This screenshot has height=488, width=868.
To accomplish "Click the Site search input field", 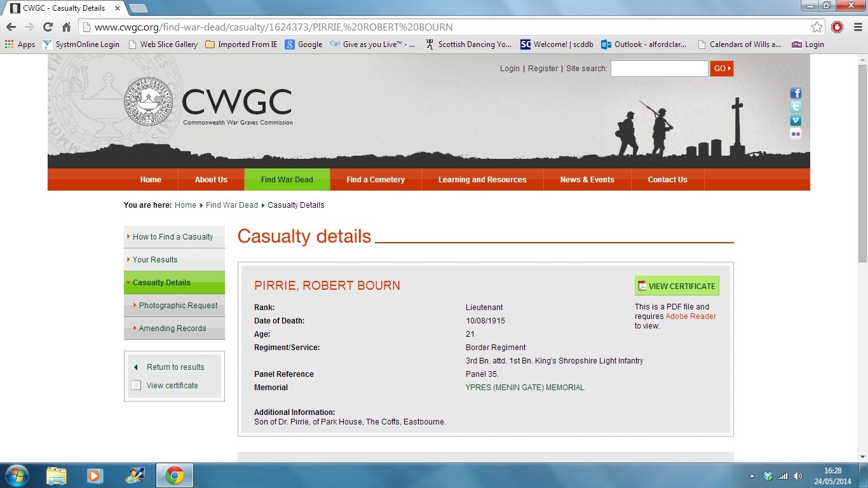I will tap(659, 69).
